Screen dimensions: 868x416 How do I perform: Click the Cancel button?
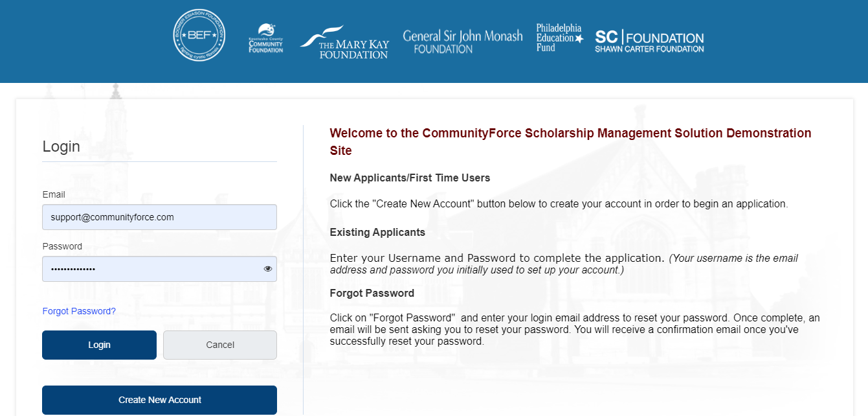click(x=220, y=345)
